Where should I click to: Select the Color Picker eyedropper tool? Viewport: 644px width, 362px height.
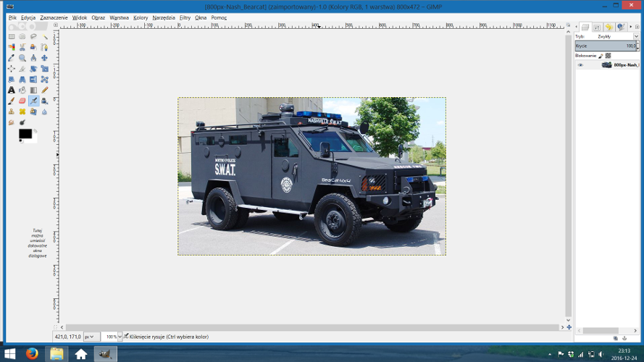pyautogui.click(x=12, y=58)
